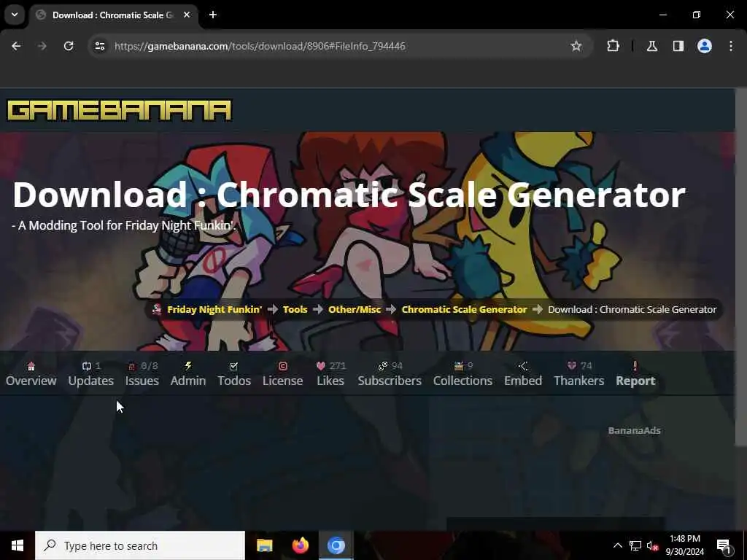The image size is (747, 560).
Task: Open the tab search dropdown arrow
Action: pyautogui.click(x=15, y=15)
